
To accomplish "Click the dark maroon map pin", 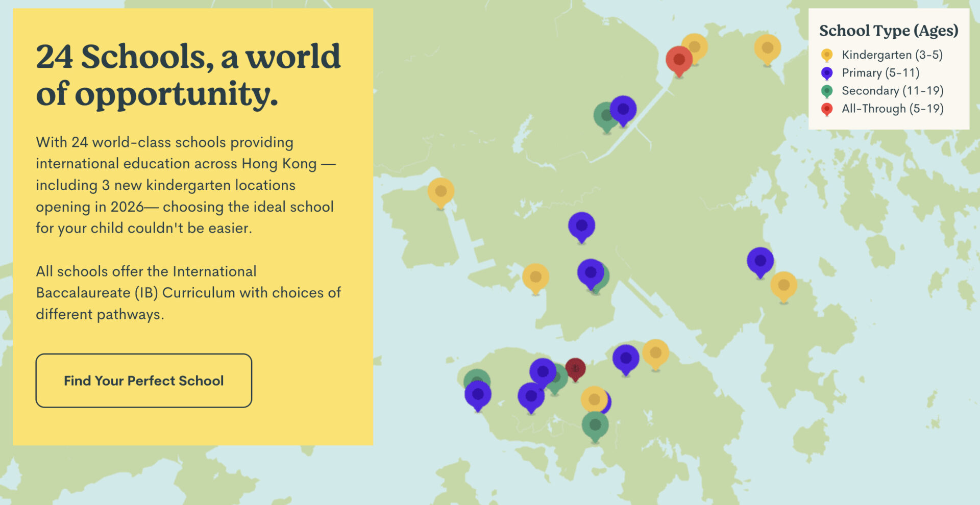I will [575, 368].
